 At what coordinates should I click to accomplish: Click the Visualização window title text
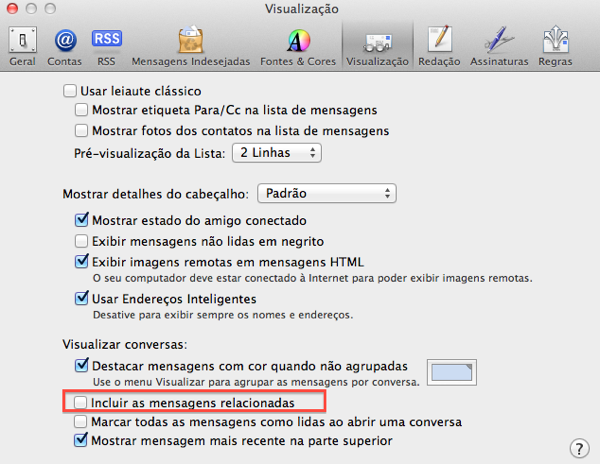(x=302, y=9)
